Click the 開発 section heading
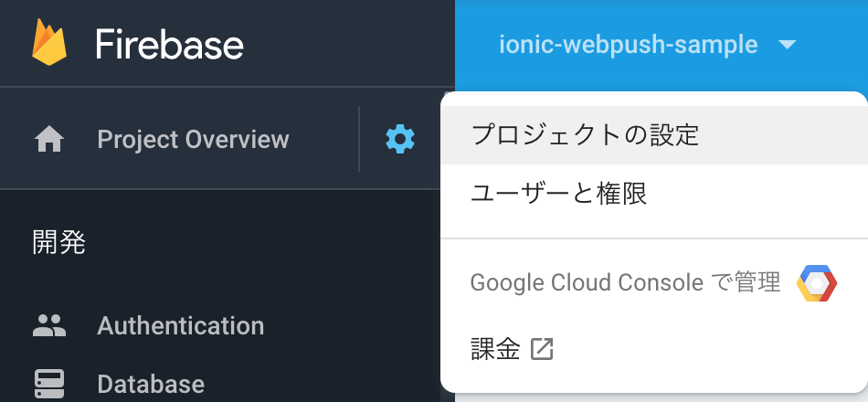This screenshot has height=402, width=868. click(x=59, y=242)
